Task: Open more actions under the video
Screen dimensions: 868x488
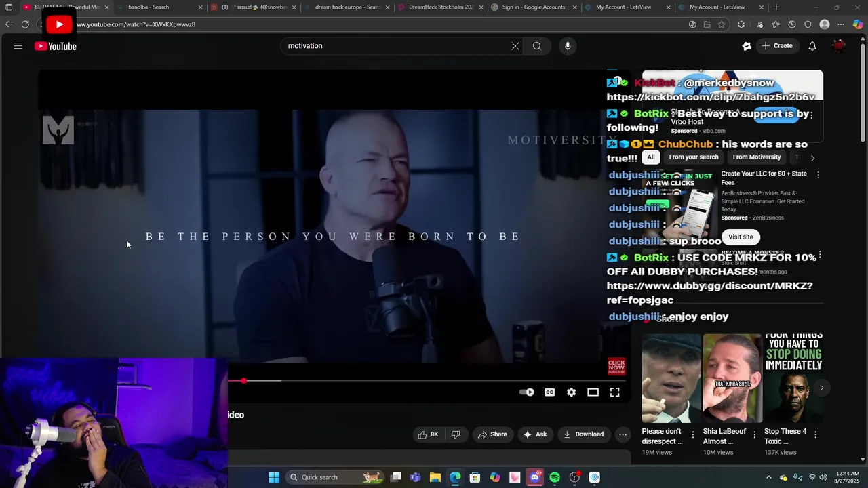Action: point(623,434)
